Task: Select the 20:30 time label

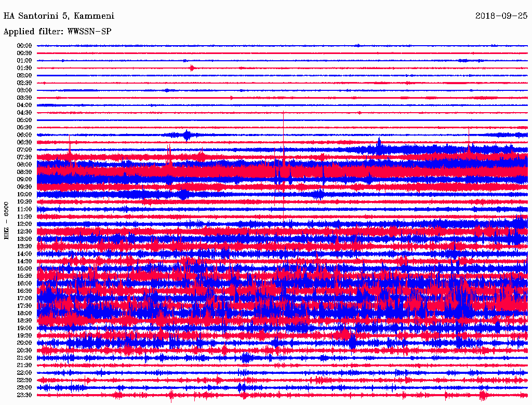Action: (x=24, y=350)
